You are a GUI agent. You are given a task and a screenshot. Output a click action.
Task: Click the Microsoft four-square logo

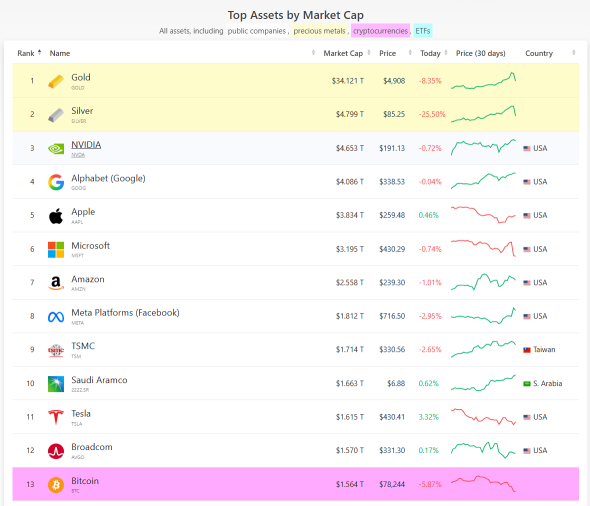tap(56, 249)
